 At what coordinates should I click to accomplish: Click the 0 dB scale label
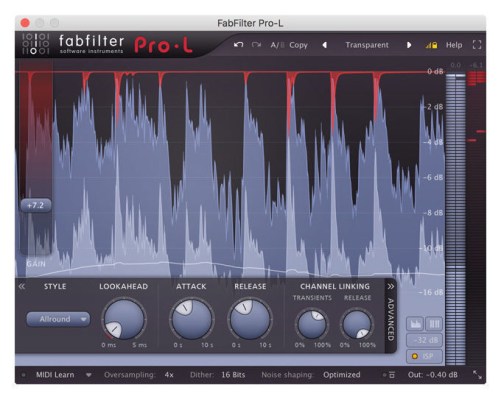435,71
